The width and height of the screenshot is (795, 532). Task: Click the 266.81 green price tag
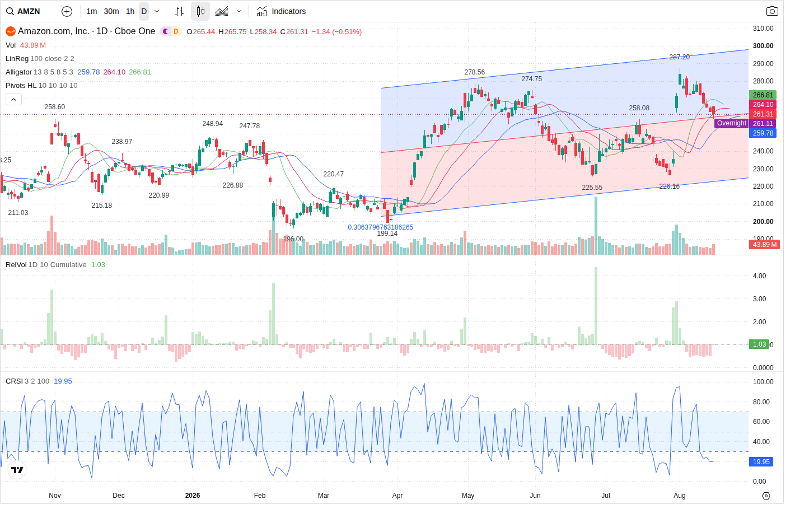point(763,95)
